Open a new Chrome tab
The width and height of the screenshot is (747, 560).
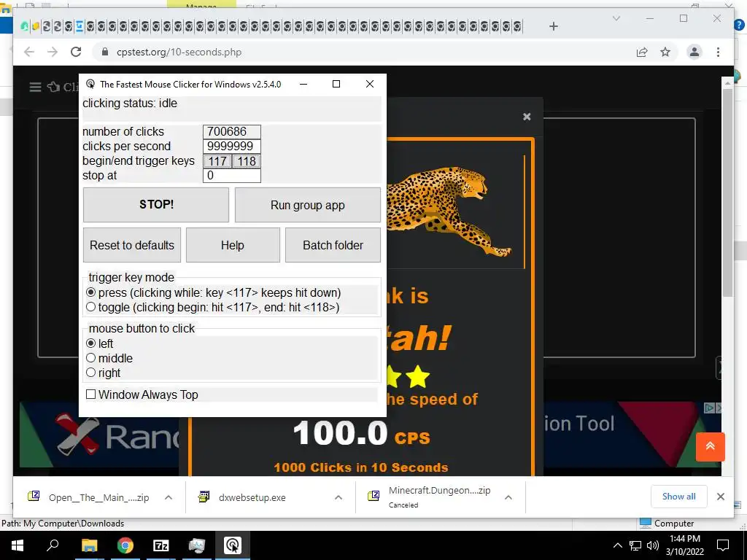point(553,26)
